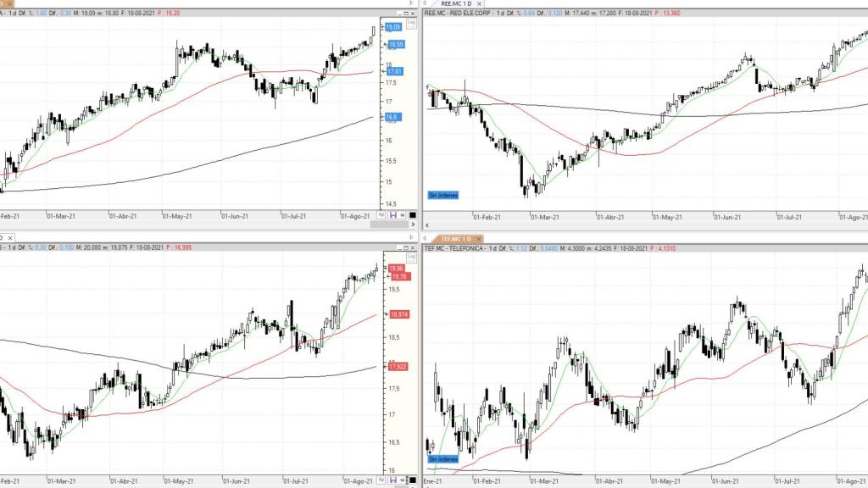This screenshot has width=868, height=488.
Task: Open black color swatch under bottom-left chart
Action: click(413, 480)
